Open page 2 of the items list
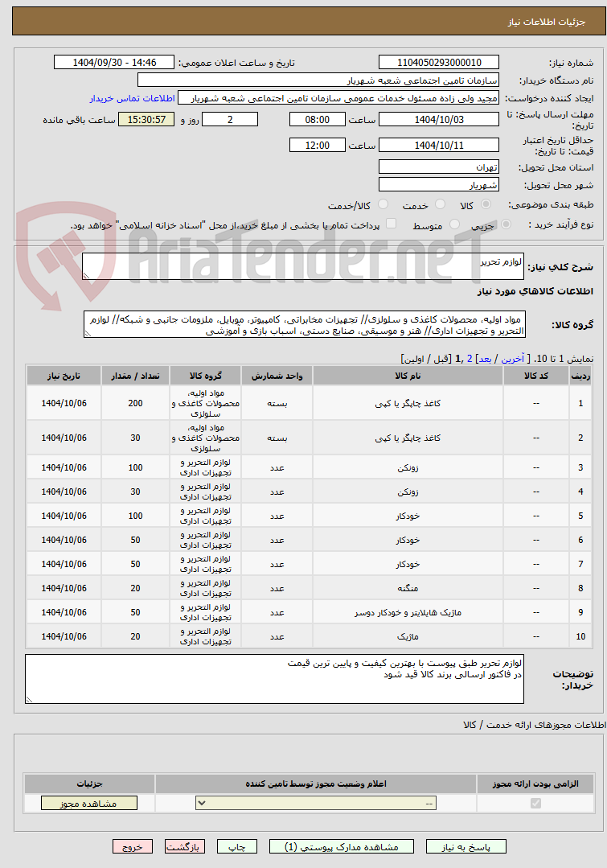 click(470, 359)
